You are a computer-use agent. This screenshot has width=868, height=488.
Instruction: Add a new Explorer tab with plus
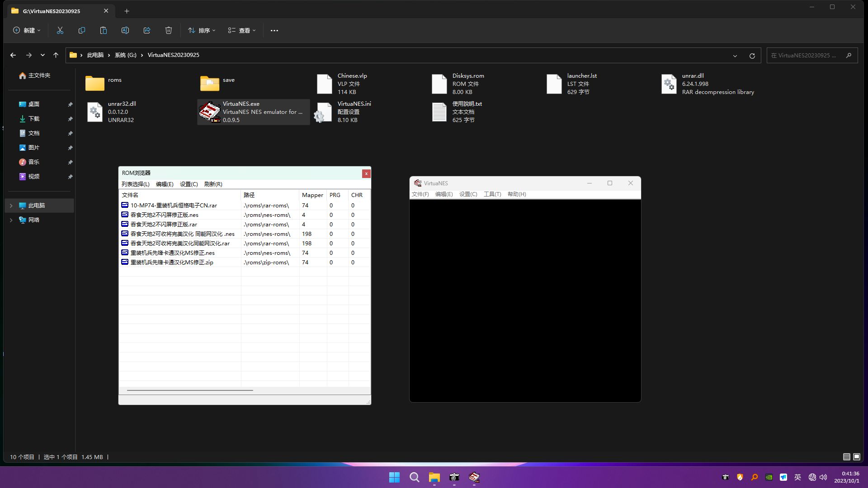pyautogui.click(x=127, y=11)
